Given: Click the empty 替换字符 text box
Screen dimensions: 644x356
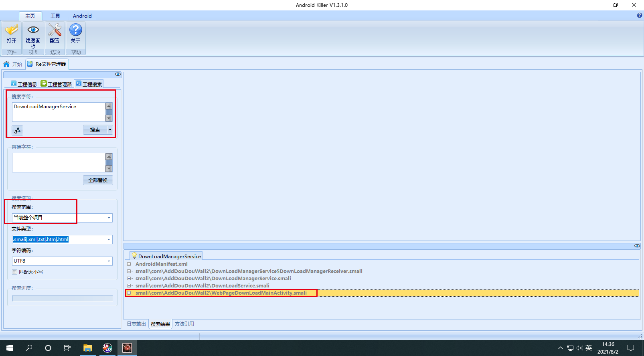Looking at the screenshot, I should click(x=59, y=162).
